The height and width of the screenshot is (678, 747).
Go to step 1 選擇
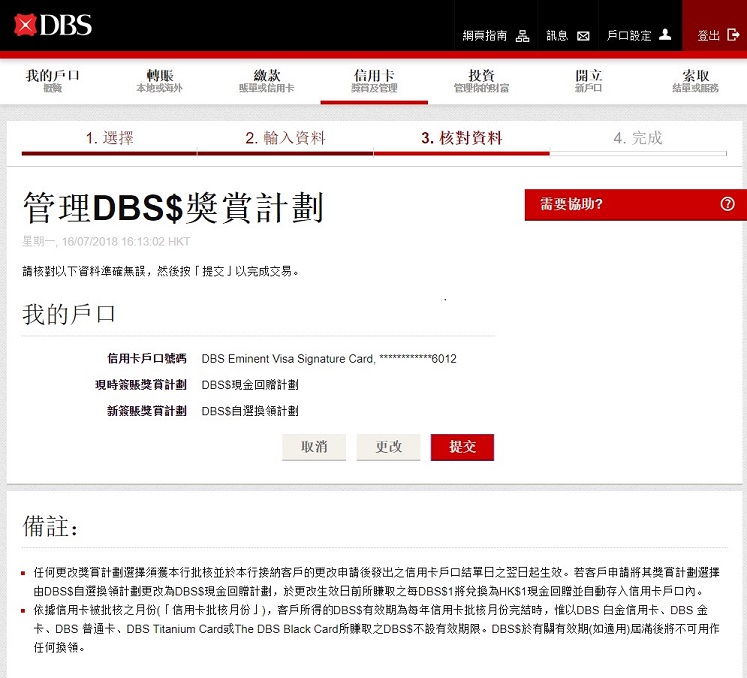pos(109,138)
